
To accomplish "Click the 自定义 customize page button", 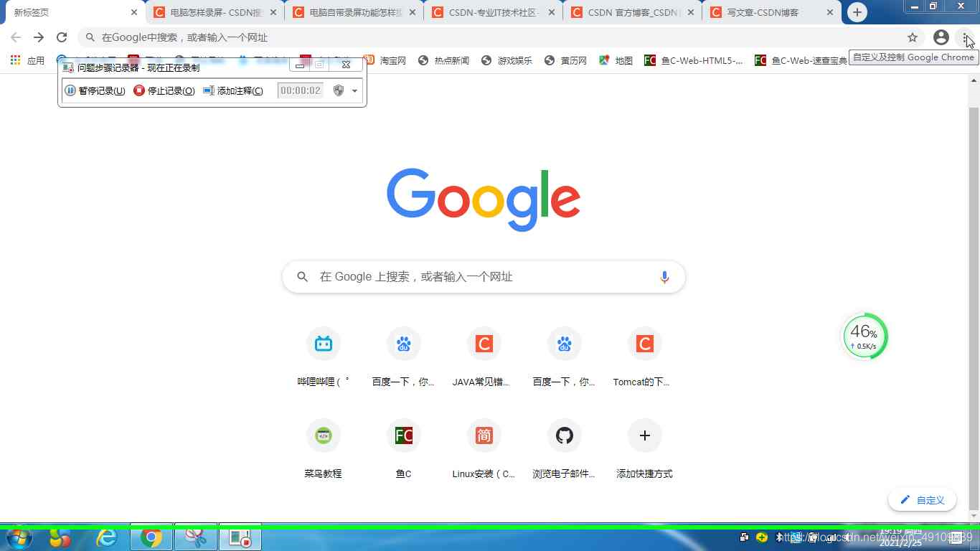I will tap(922, 500).
